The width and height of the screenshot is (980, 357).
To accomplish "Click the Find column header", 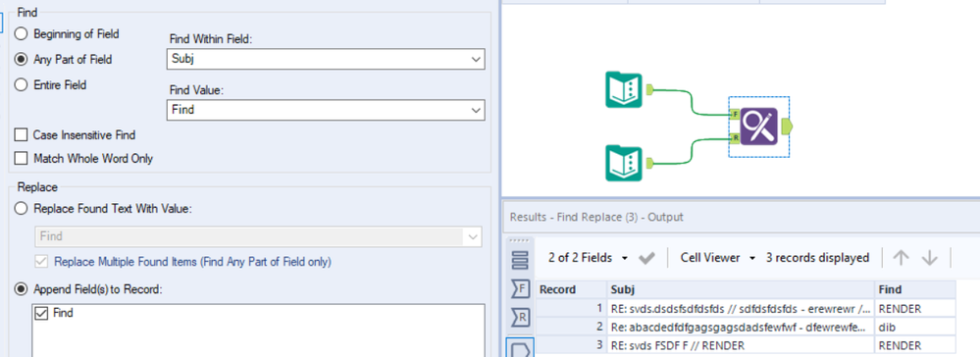I will (914, 289).
